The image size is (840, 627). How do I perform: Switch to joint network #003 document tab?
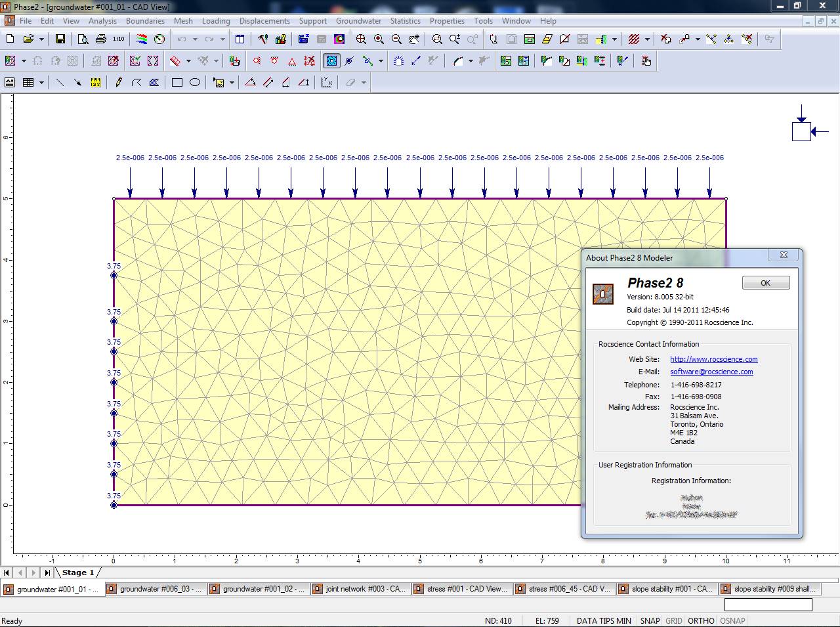pyautogui.click(x=360, y=589)
